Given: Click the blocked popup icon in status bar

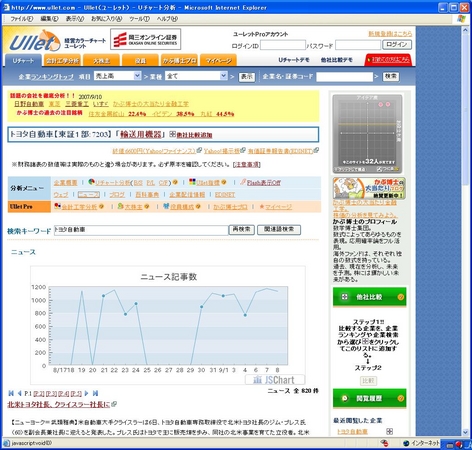Looking at the screenshot, I should (x=384, y=443).
